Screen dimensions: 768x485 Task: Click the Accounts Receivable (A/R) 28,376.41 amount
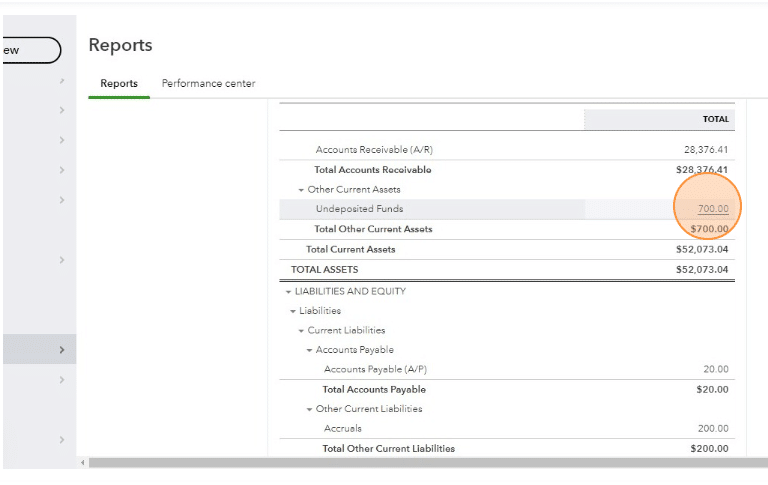(706, 149)
